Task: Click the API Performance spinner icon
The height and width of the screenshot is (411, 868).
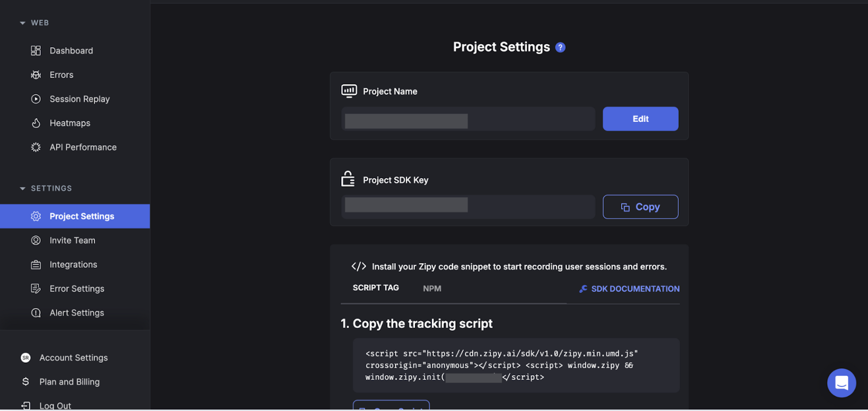Action: tap(36, 147)
